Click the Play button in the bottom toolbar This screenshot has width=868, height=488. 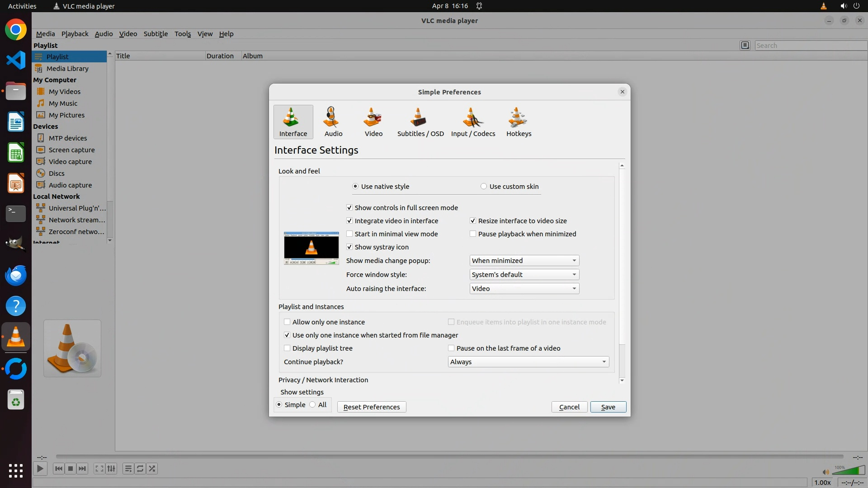pos(40,469)
